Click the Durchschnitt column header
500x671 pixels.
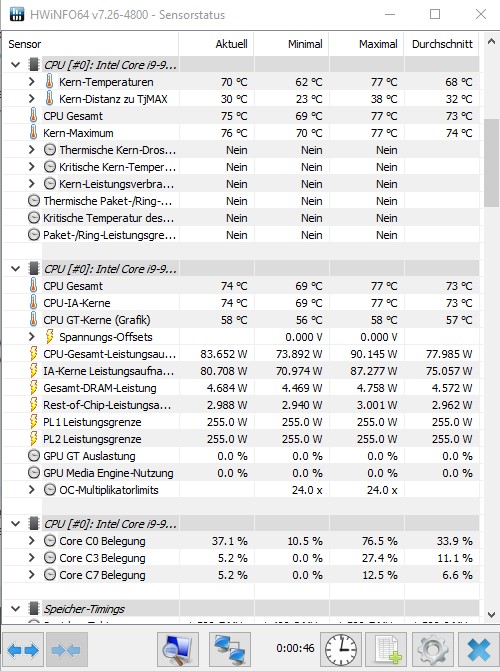pyautogui.click(x=442, y=44)
